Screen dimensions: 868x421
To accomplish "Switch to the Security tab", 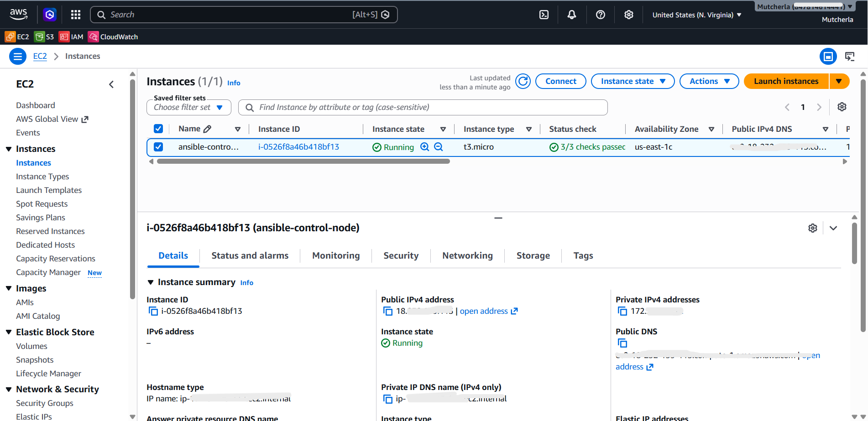I will pyautogui.click(x=401, y=256).
